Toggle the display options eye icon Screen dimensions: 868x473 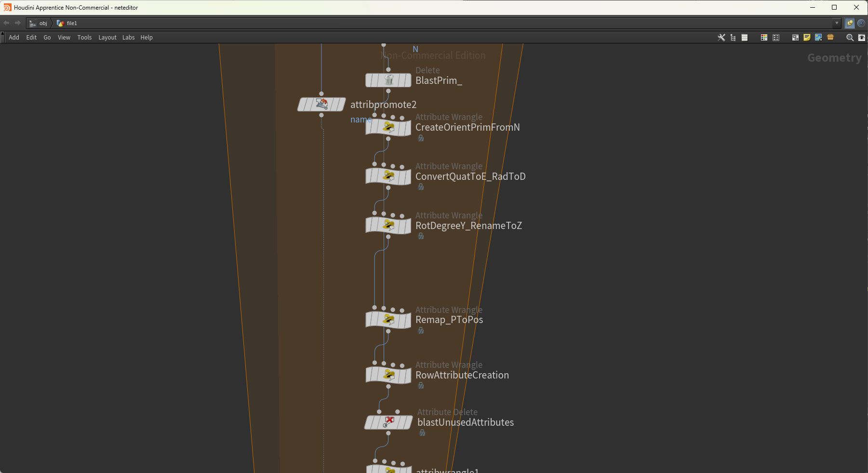tap(862, 38)
